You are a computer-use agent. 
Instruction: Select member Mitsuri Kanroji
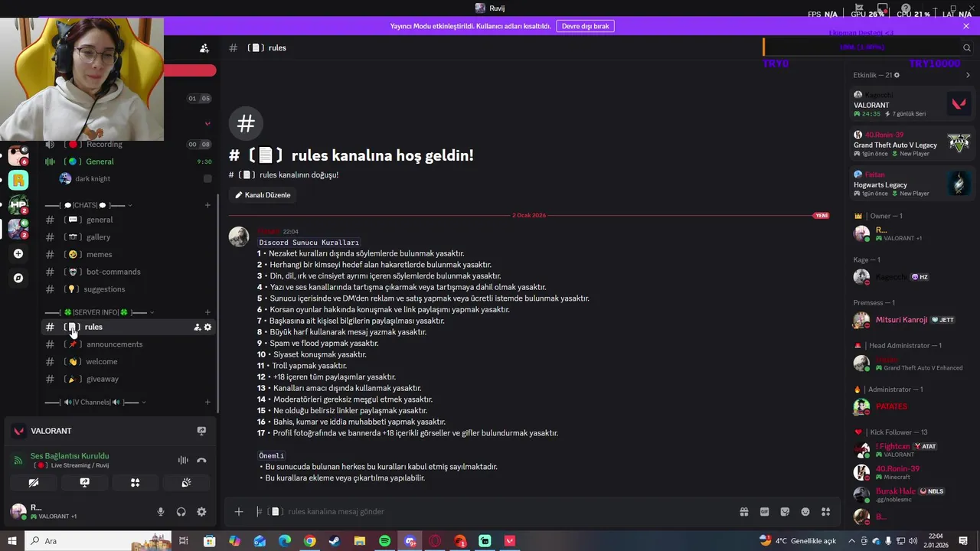tap(912, 320)
